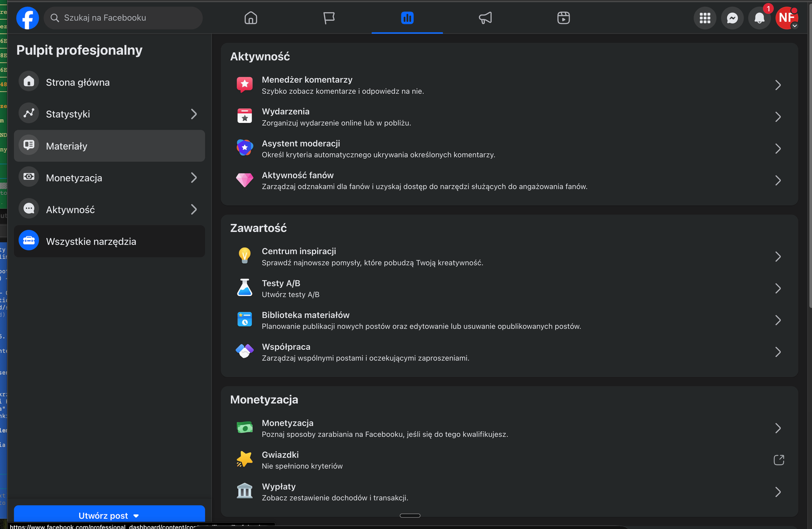Expand the Aktywność sidebar chevron
Screen dimensions: 812x529
(193, 210)
